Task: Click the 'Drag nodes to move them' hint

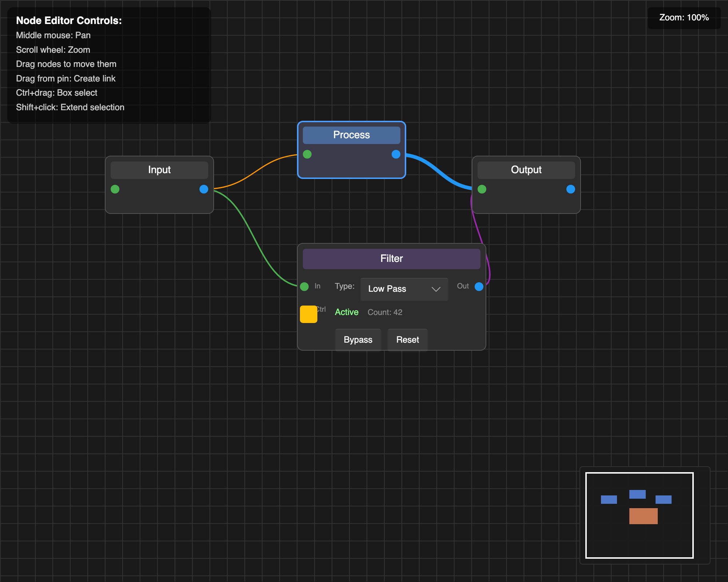Action: coord(66,64)
